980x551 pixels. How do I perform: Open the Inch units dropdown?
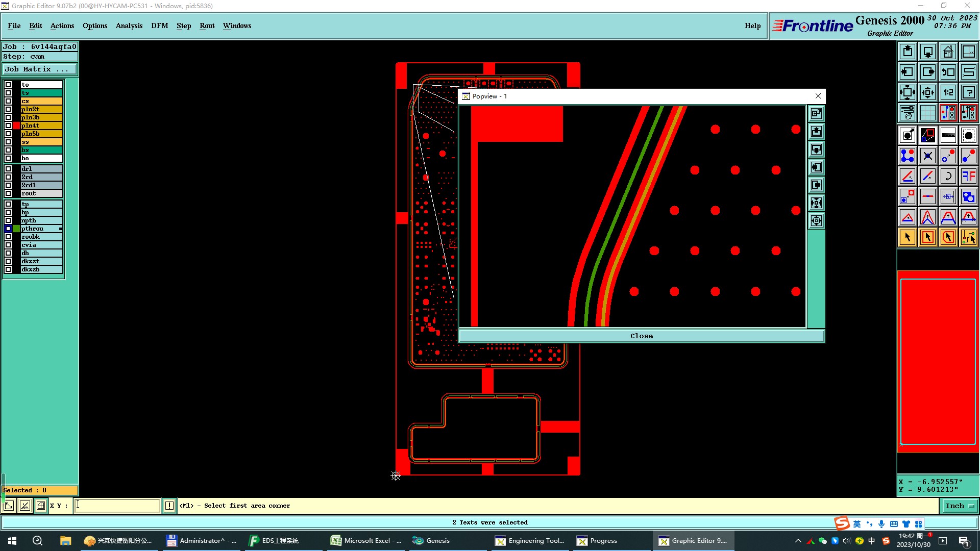[959, 506]
